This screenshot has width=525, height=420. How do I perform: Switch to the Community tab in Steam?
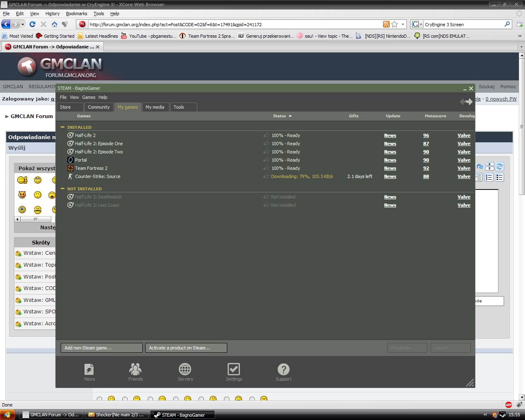coord(98,107)
